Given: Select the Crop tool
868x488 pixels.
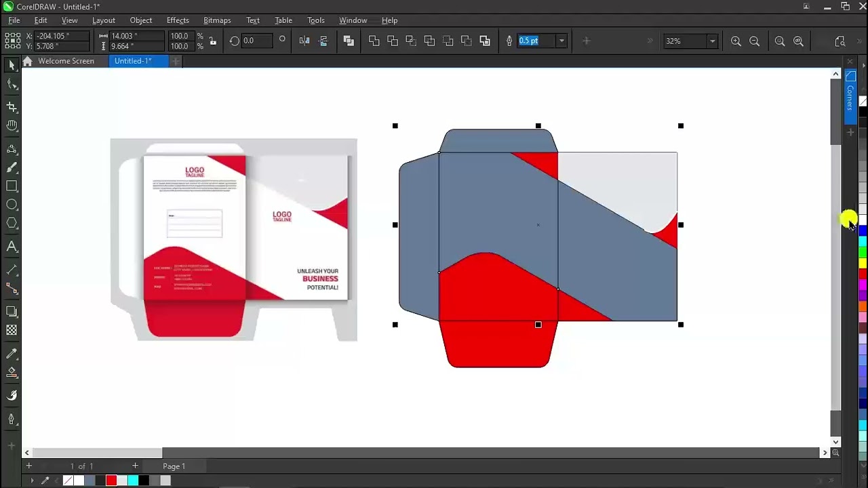Looking at the screenshot, I should click(12, 107).
